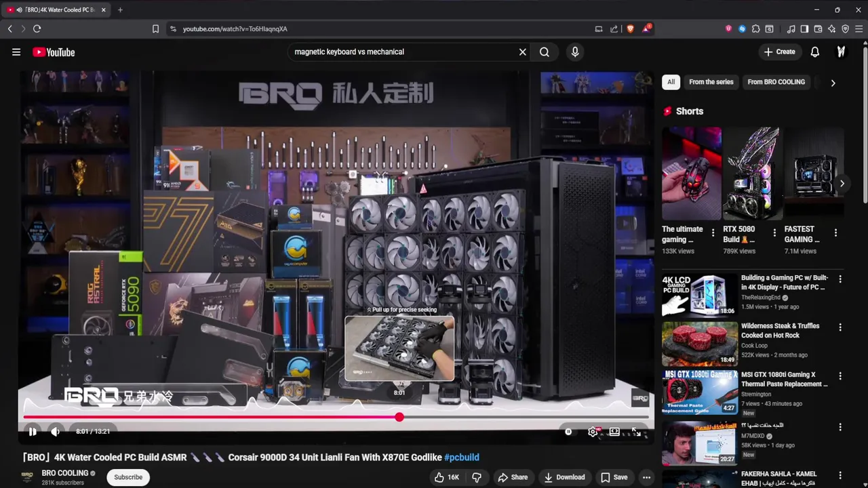
Task: Click the Create button
Action: pyautogui.click(x=779, y=52)
